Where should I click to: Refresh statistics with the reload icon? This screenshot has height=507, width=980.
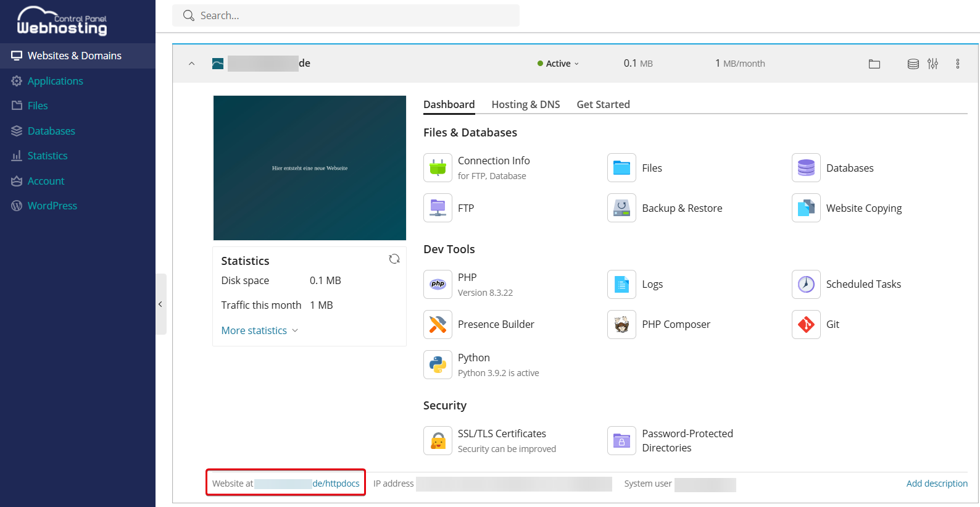coord(394,259)
